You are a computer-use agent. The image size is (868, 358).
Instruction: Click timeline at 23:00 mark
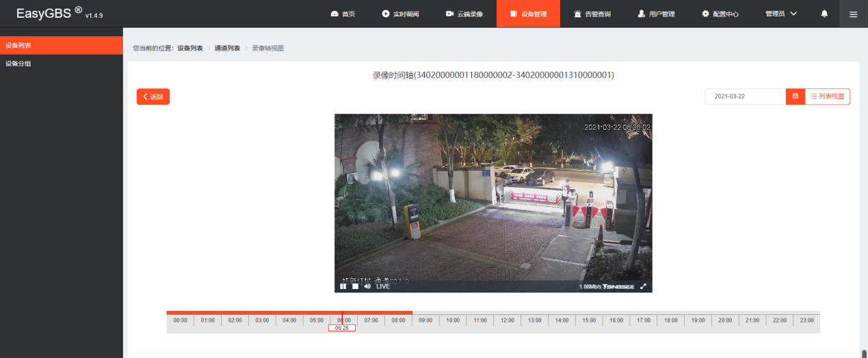tap(807, 320)
